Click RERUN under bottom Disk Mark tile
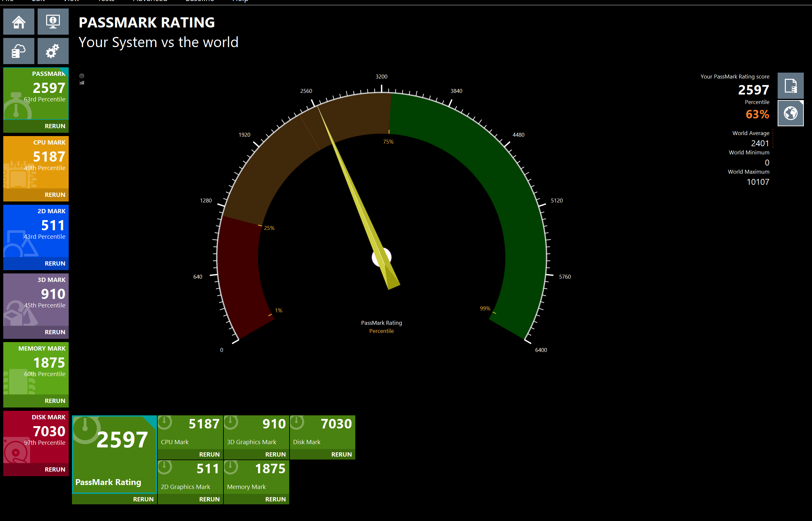812x521 pixels. (323, 455)
